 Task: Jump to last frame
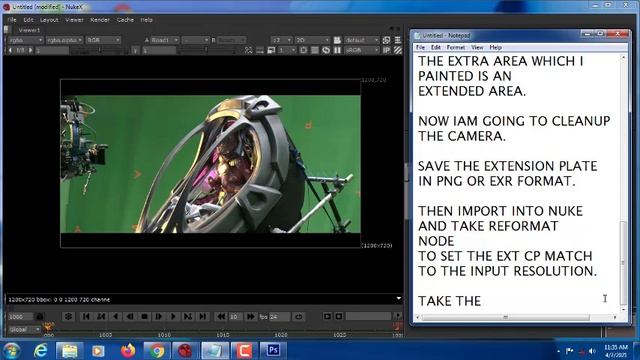pyautogui.click(x=202, y=316)
